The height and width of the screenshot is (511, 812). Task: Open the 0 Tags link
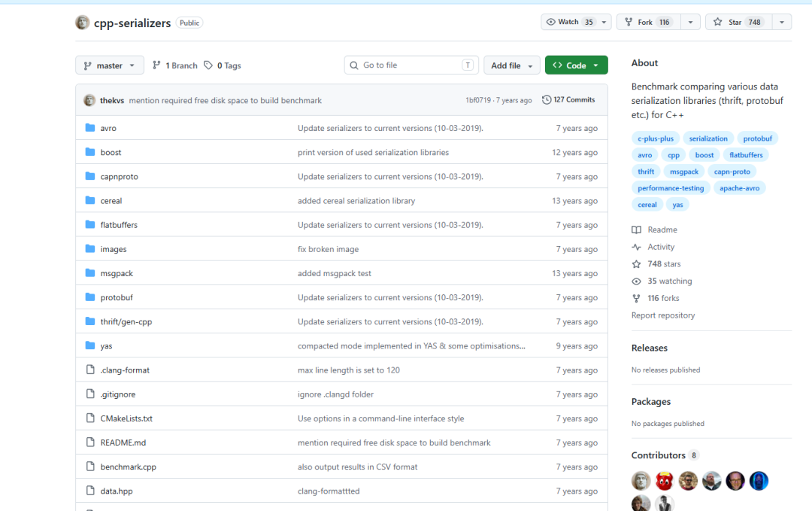[x=223, y=65]
